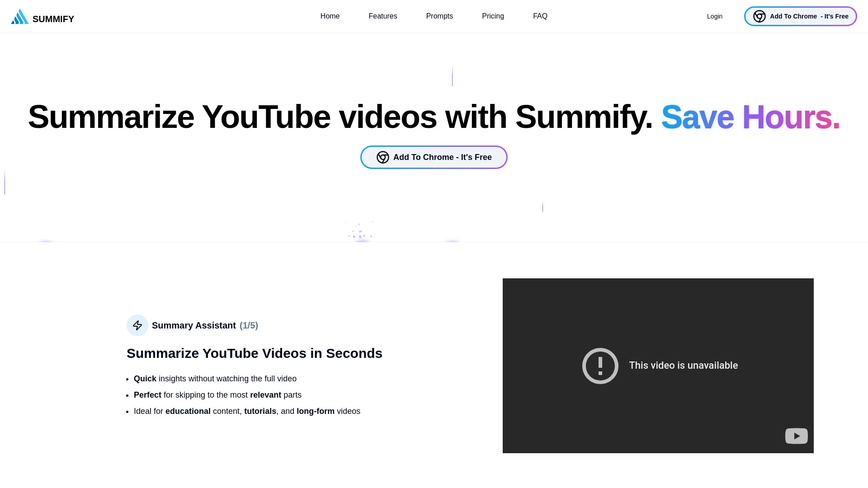This screenshot has height=488, width=868.
Task: Click Add To Chrome hero button
Action: tap(434, 157)
